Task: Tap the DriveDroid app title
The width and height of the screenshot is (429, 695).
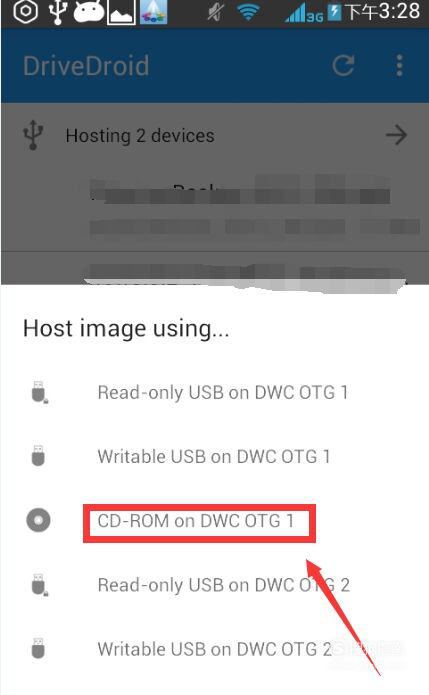Action: pos(86,66)
